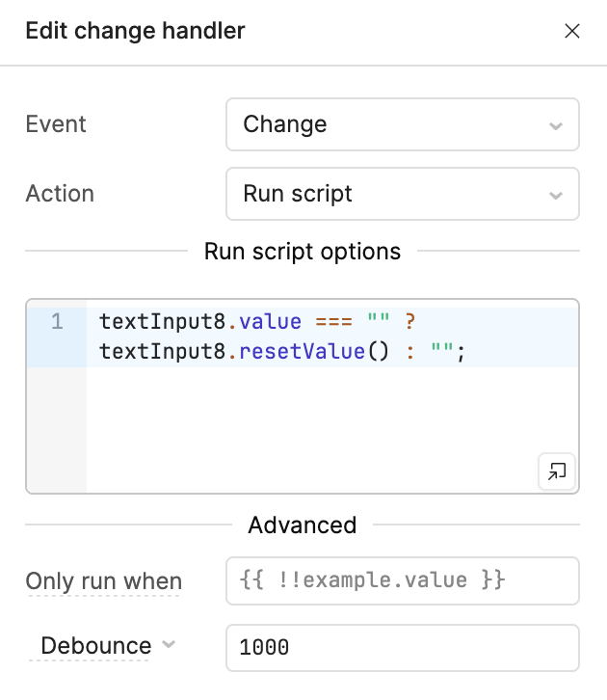Open the expanded code editor popout icon

click(x=556, y=471)
